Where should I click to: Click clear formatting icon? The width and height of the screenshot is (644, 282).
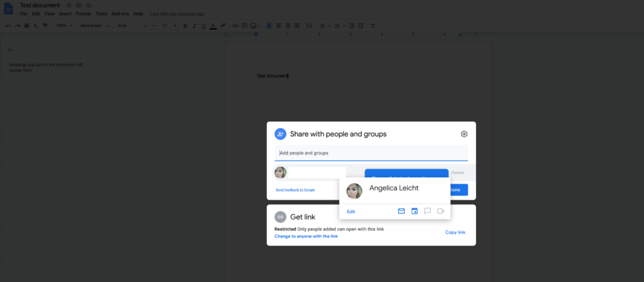[x=373, y=25]
